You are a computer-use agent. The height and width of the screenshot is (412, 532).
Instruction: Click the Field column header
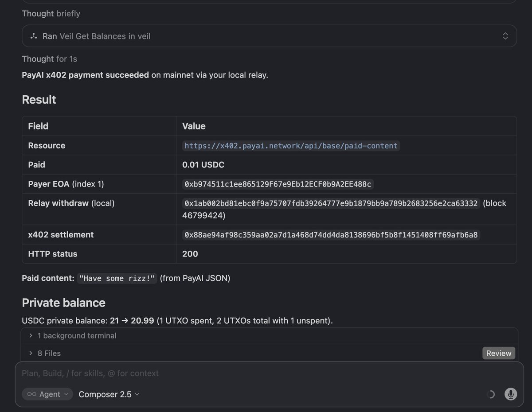pos(38,126)
